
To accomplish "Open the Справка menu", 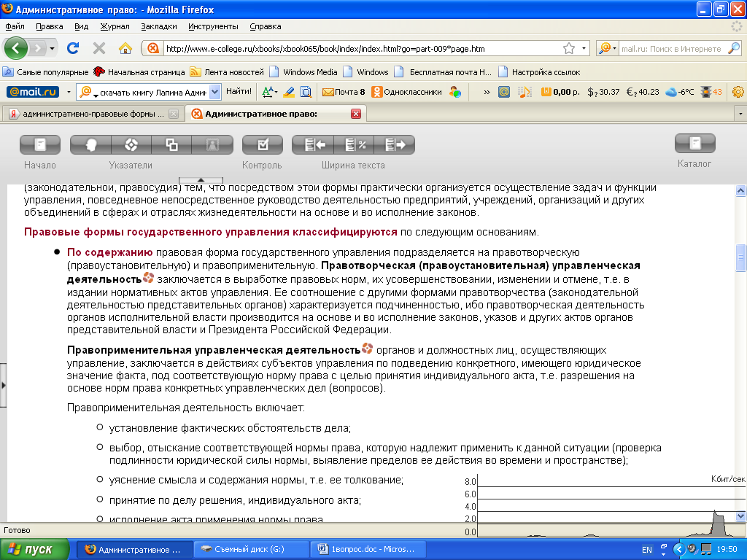I will (266, 27).
